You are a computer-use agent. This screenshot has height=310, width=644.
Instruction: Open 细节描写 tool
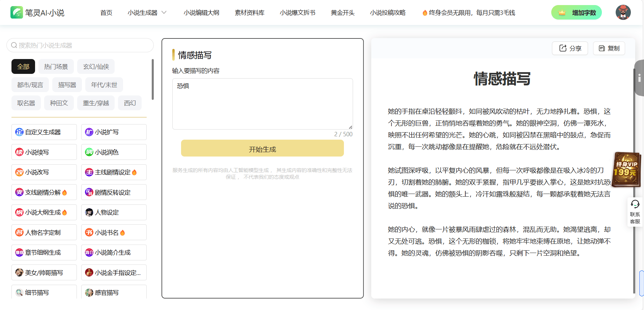pyautogui.click(x=44, y=292)
